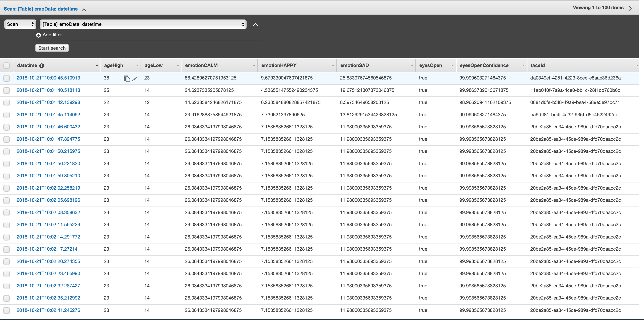Select checkbox for row 2018-10-21T10:02:41.246276
644x320 pixels.
[x=7, y=310]
